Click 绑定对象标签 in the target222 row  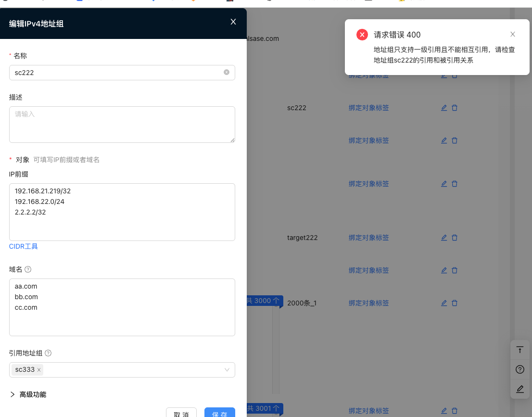(368, 238)
